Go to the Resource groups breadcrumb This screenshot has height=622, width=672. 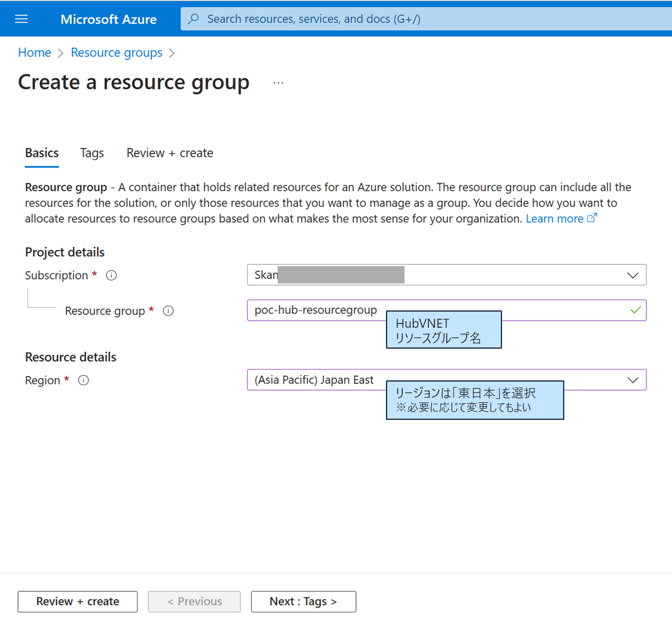[x=117, y=53]
